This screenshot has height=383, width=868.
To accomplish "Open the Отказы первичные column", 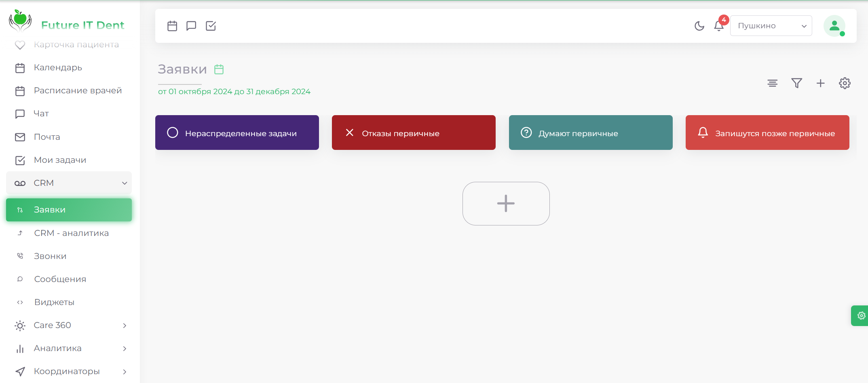I will click(x=414, y=133).
